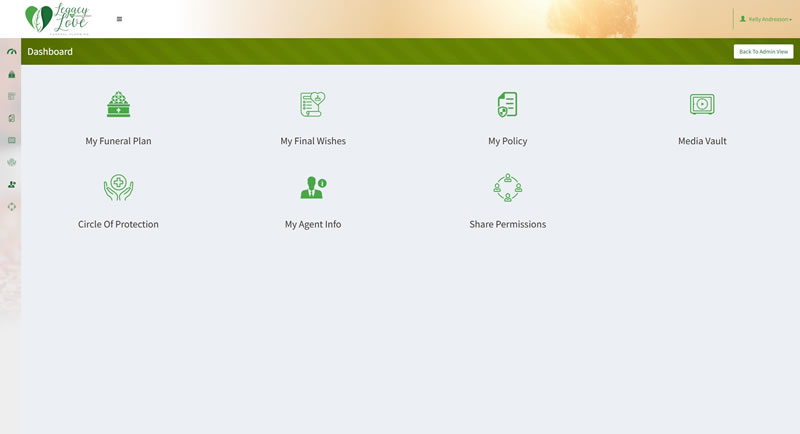
Task: Select the sidebar policy document icon
Action: click(12, 118)
